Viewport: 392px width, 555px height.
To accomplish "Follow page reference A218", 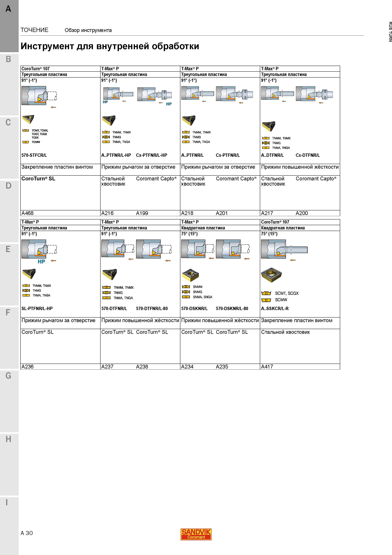I will click(187, 213).
